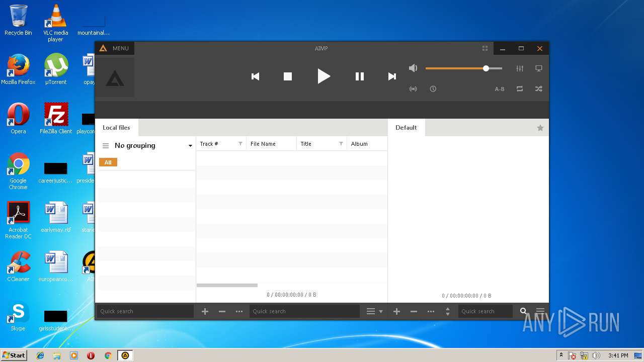
Task: Open the AIMP MENU button
Action: click(115, 48)
